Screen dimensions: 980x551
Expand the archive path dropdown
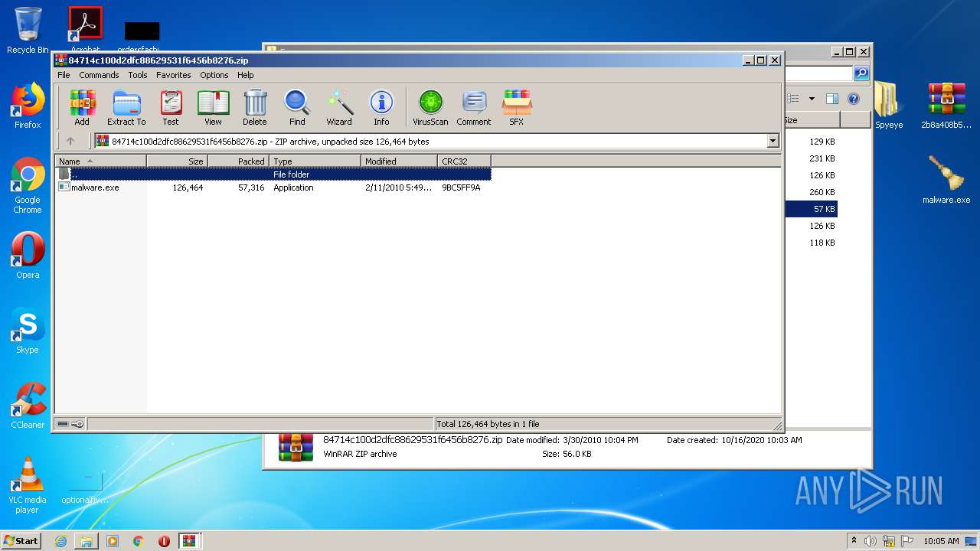(x=773, y=141)
